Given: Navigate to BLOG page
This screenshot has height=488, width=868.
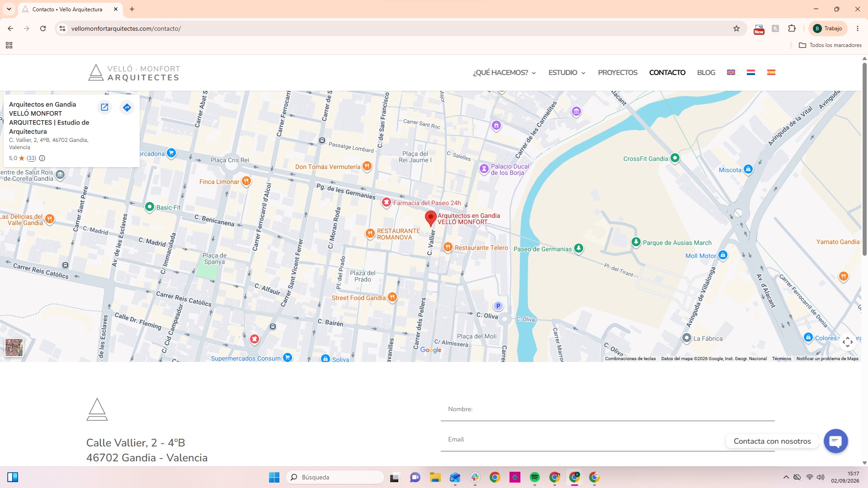Looking at the screenshot, I should (x=706, y=72).
